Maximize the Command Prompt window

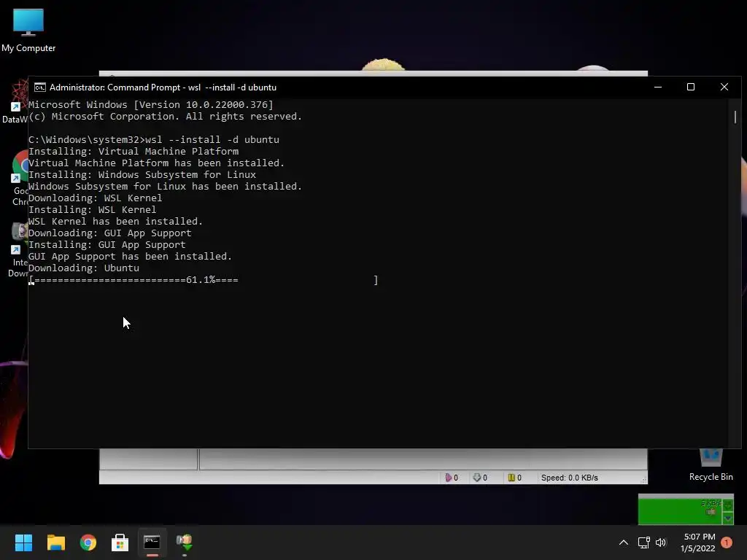pos(691,87)
